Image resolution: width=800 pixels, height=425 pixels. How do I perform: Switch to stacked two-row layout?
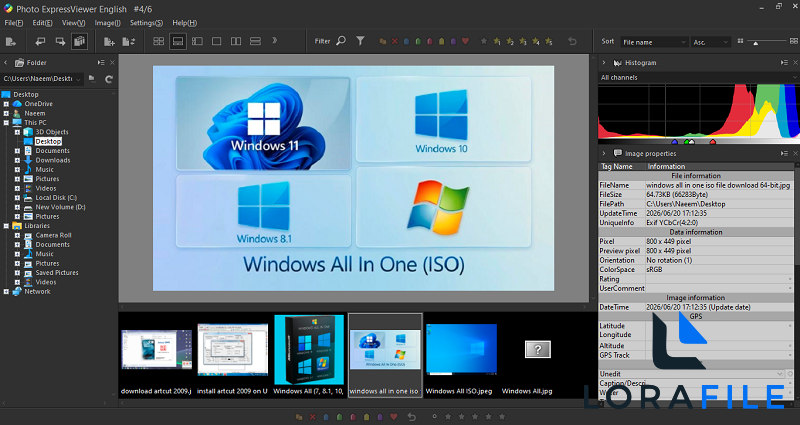[255, 41]
